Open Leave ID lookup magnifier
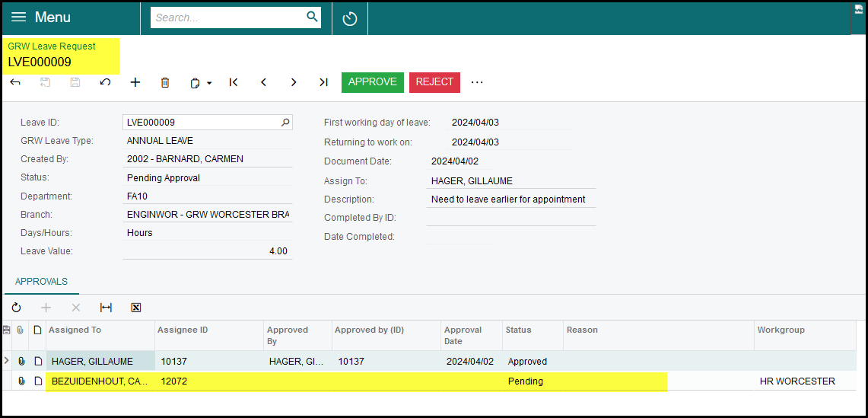The height and width of the screenshot is (418, 868). click(285, 122)
